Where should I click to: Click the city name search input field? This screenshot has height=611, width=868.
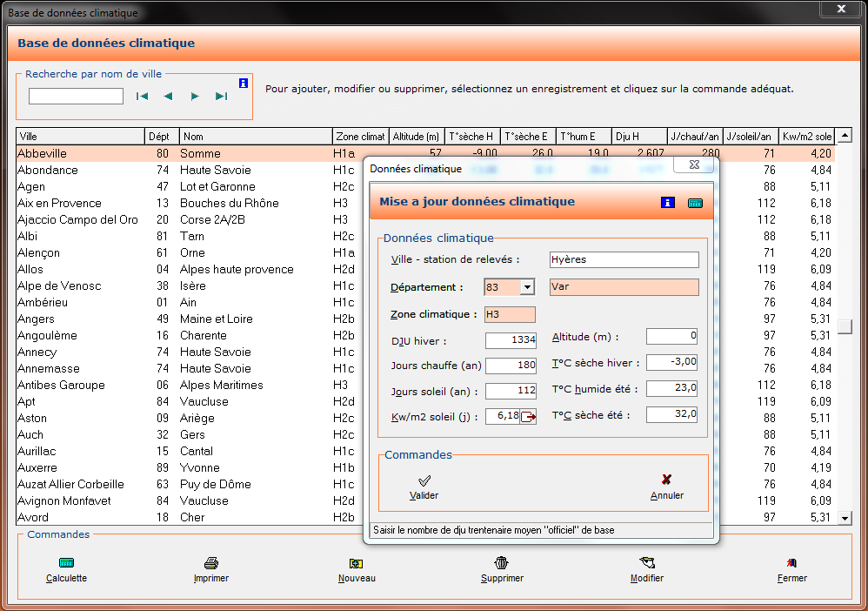[76, 97]
